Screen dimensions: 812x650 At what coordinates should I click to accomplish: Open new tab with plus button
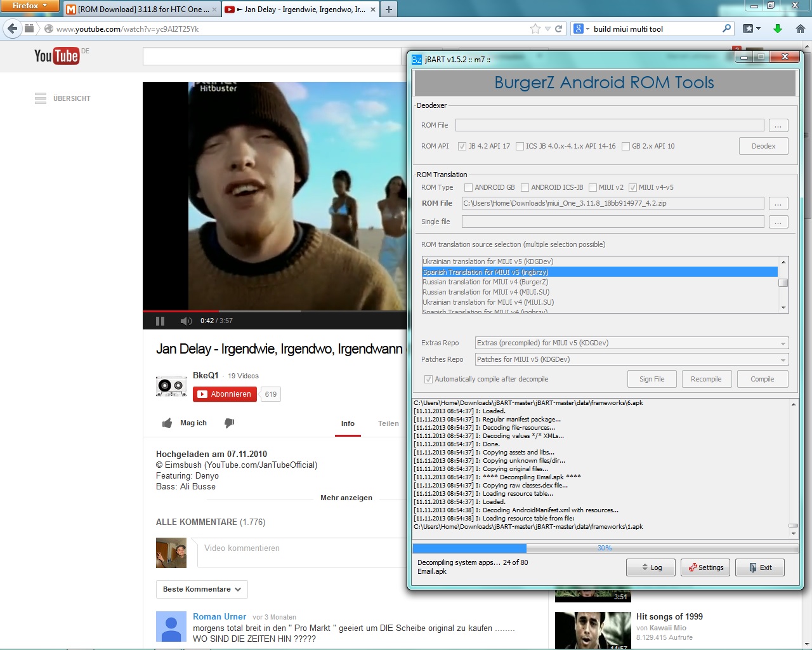tap(389, 10)
